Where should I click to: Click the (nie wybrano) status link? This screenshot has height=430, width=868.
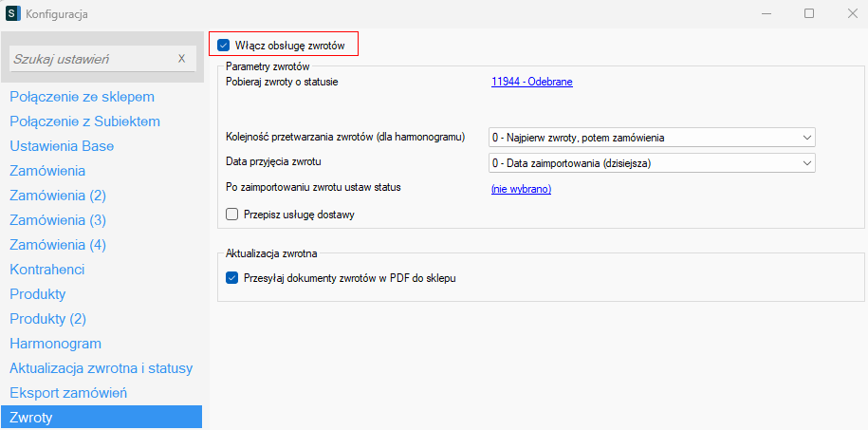coord(521,189)
